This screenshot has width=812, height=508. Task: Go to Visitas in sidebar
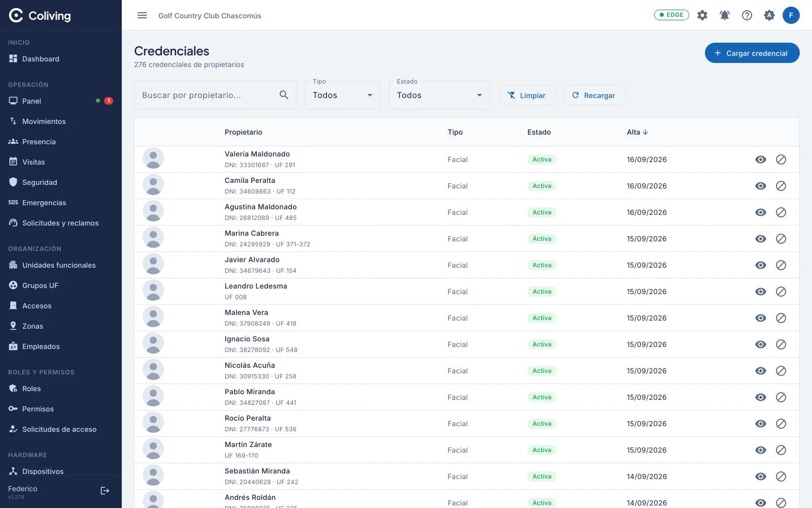click(61, 162)
